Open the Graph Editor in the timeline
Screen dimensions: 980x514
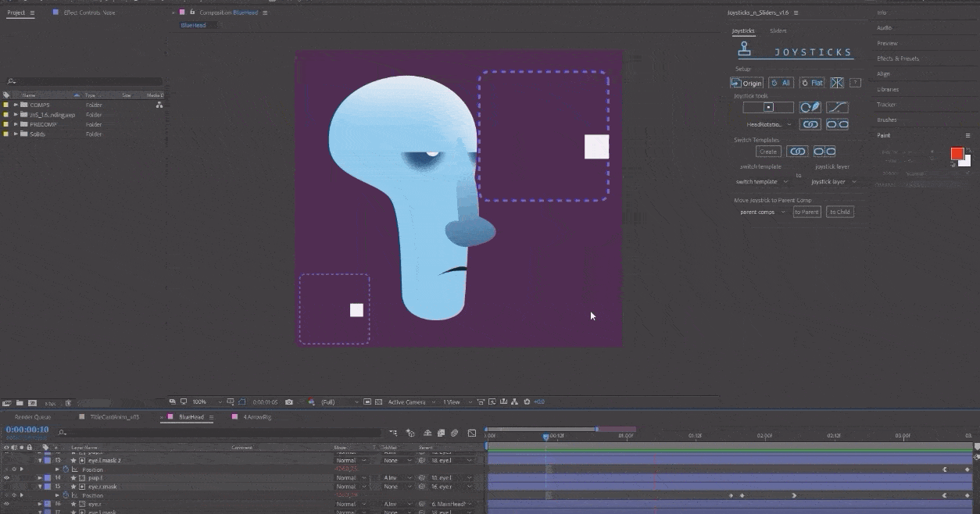point(472,432)
